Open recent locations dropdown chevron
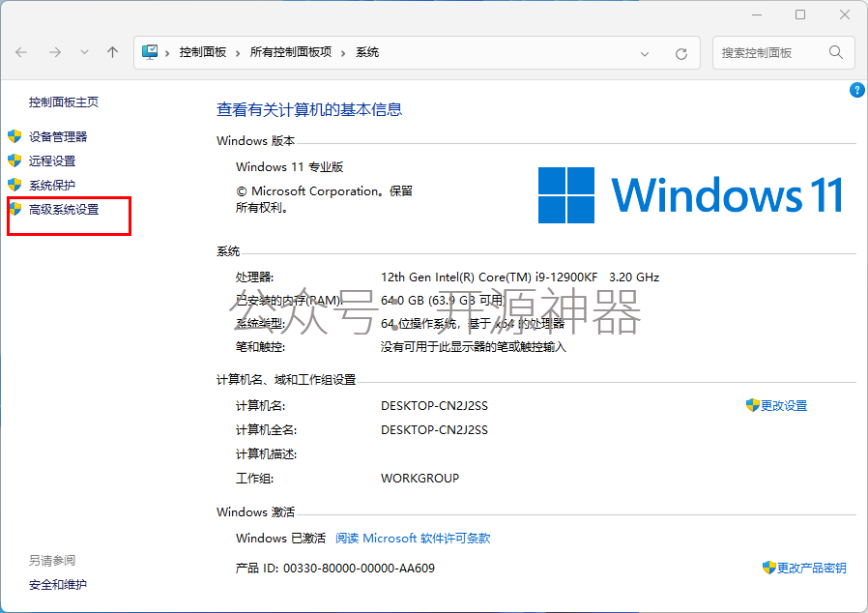 [84, 52]
